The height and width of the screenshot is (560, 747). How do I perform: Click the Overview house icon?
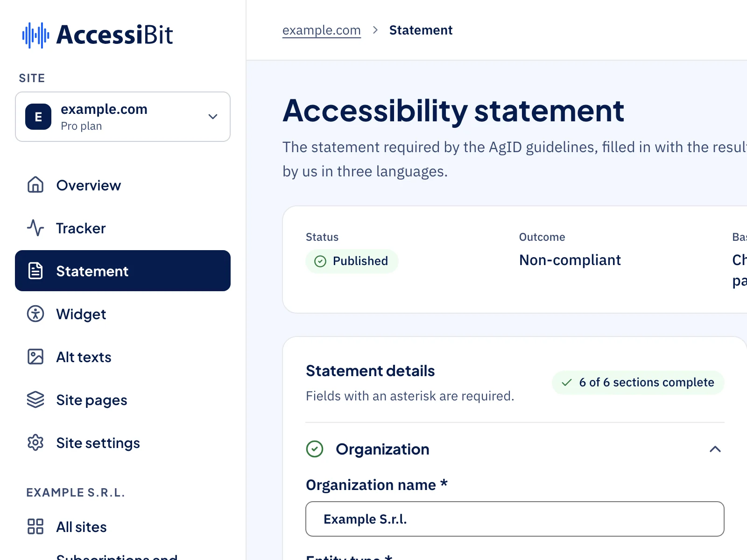point(35,185)
